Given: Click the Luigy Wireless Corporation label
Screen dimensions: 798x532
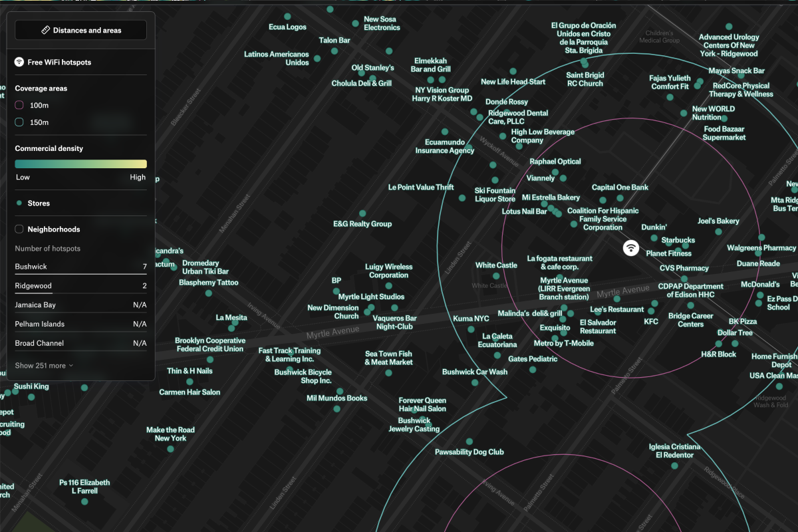Looking at the screenshot, I should coord(389,271).
